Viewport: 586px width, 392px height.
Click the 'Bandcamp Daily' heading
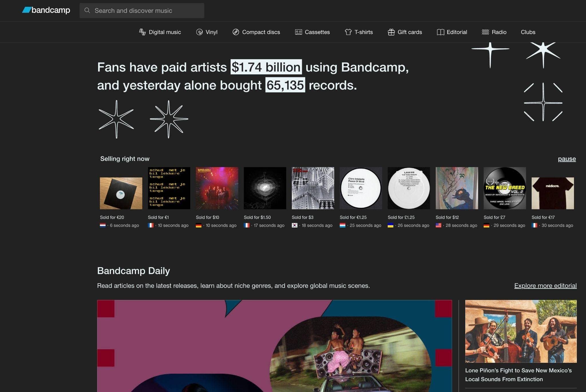coord(134,270)
